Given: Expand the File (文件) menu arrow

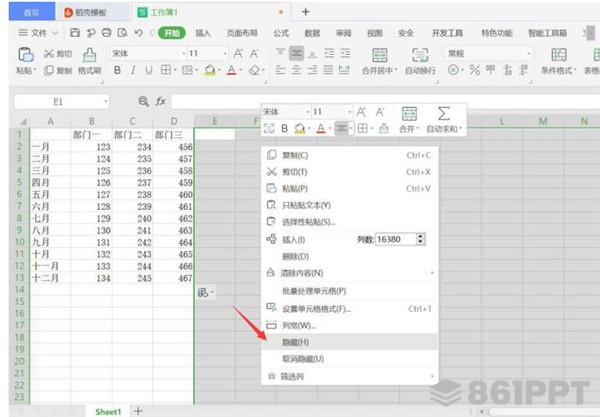Looking at the screenshot, I should pos(55,33).
